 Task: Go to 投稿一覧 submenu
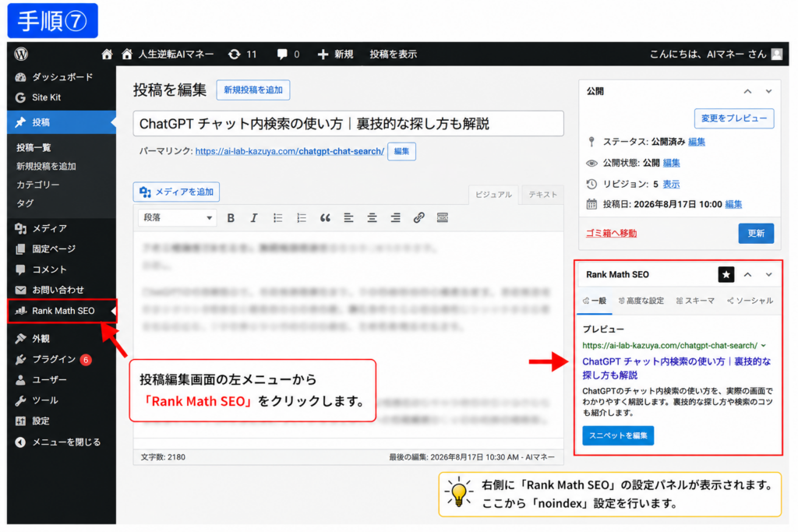[34, 147]
